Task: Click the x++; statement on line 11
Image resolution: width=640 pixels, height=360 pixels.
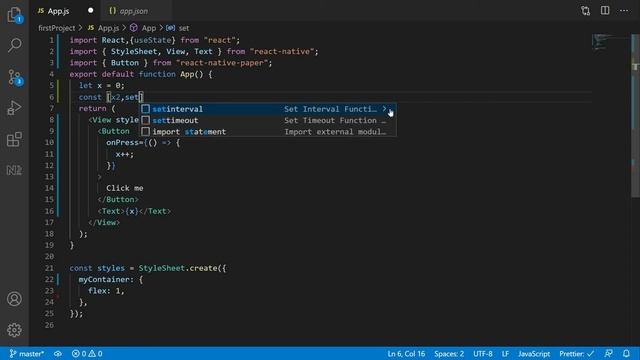Action: click(x=124, y=154)
